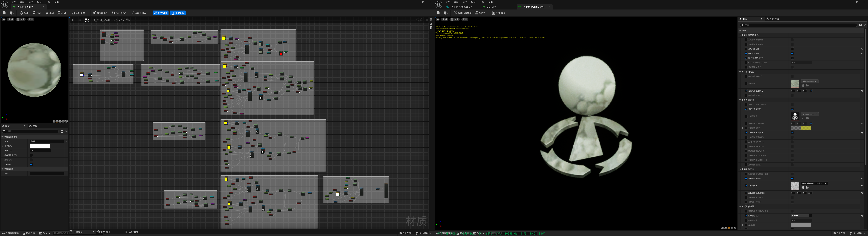Open 资产 menu in left window

pos(31,2)
